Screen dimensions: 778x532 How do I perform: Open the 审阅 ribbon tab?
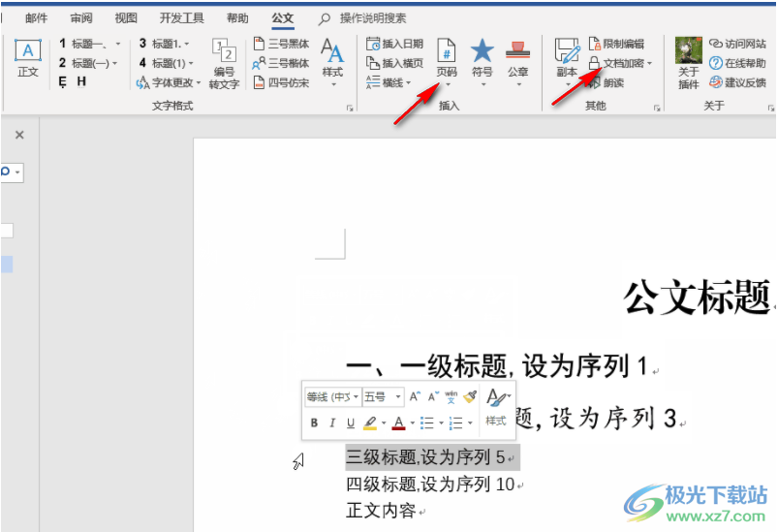(x=80, y=18)
